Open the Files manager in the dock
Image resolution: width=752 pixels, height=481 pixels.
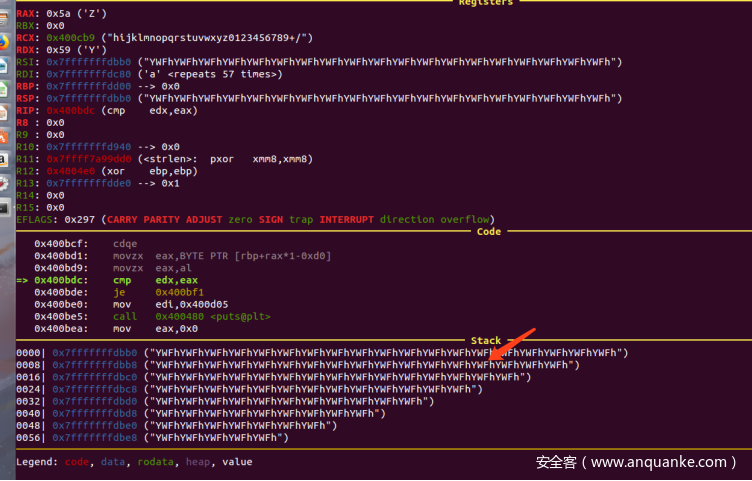4,17
